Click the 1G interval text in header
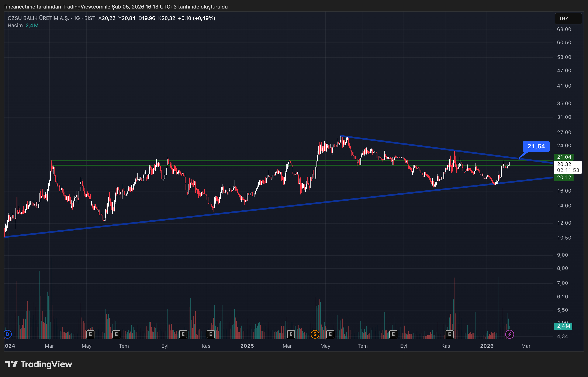588x377 pixels. [77, 18]
